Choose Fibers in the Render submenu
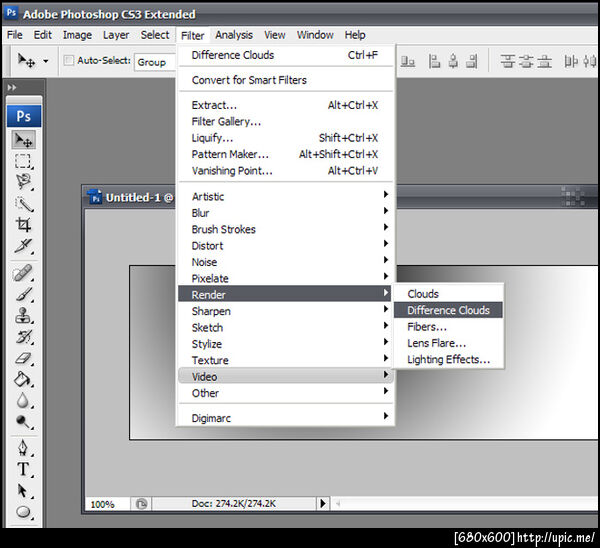600x548 pixels. point(448,327)
